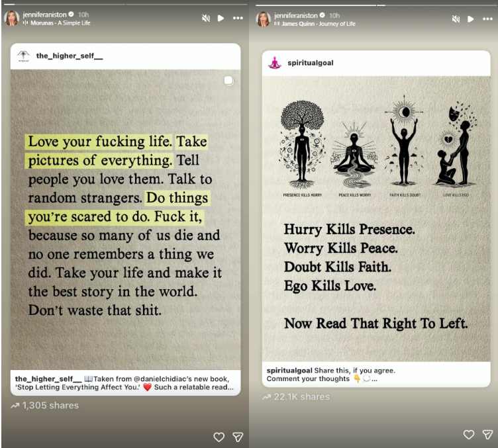The image size is (498, 448).
Task: Expand the truncated the_higher_self__ caption
Action: (x=230, y=387)
